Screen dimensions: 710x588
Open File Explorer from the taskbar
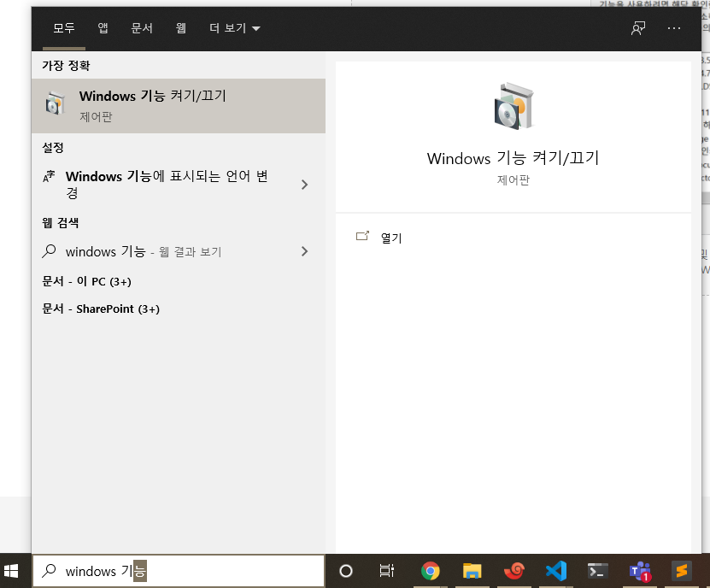point(472,571)
